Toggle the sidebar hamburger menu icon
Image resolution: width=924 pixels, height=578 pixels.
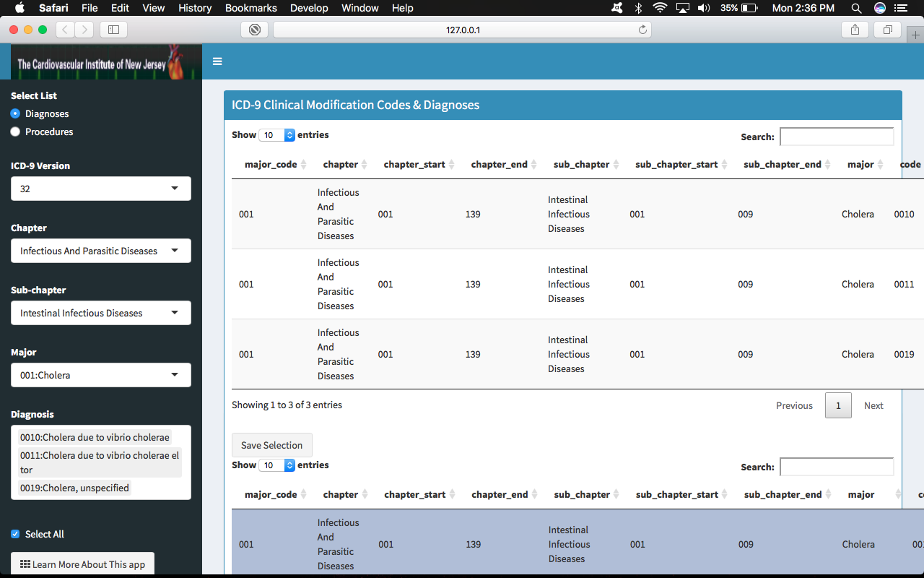(217, 61)
